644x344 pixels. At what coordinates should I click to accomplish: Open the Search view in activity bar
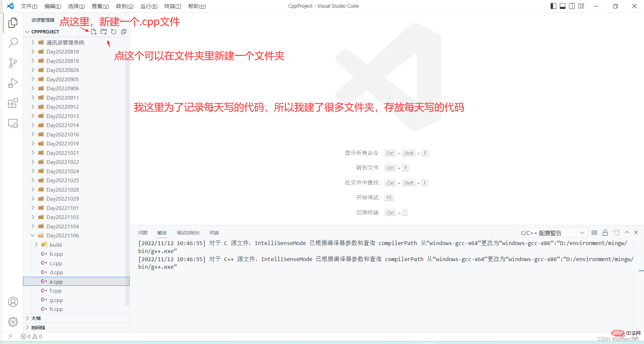point(13,43)
